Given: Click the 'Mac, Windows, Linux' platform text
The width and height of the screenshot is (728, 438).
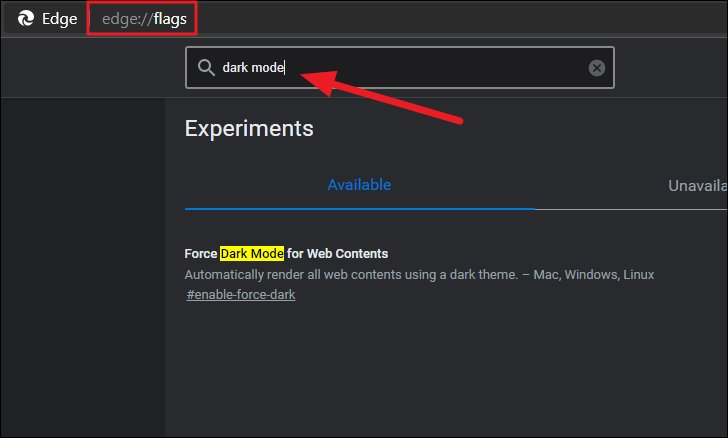Looking at the screenshot, I should pos(594,275).
